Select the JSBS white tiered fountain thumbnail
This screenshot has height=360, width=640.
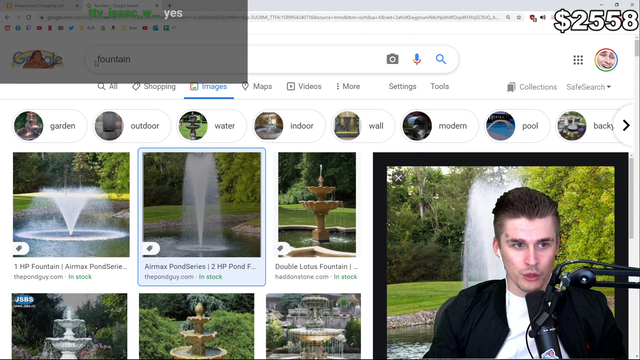[69, 326]
